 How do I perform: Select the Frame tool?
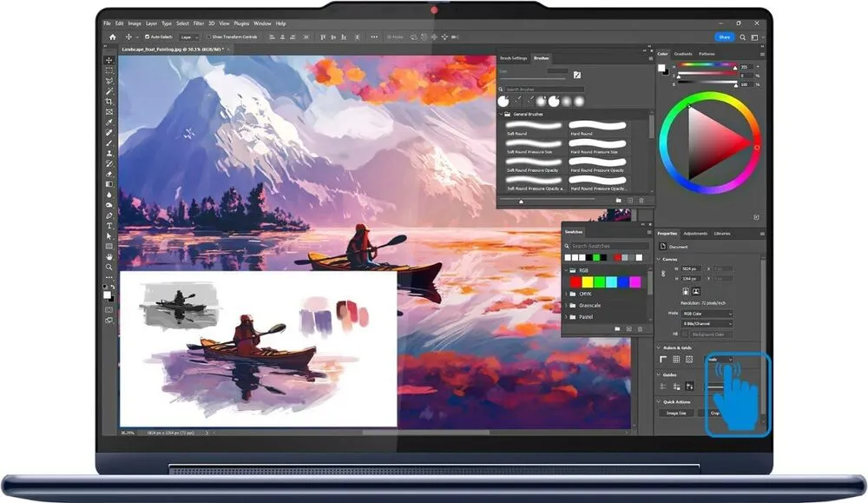pos(109,112)
